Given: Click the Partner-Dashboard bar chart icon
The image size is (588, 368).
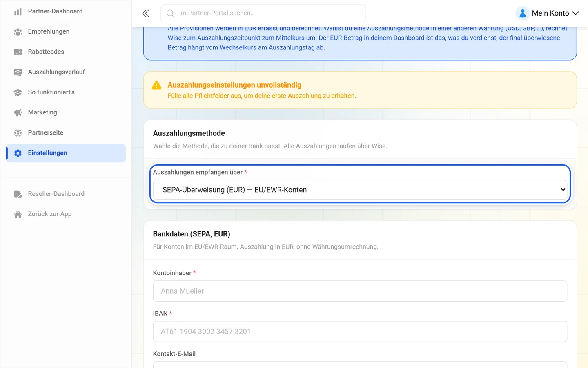Looking at the screenshot, I should point(18,11).
